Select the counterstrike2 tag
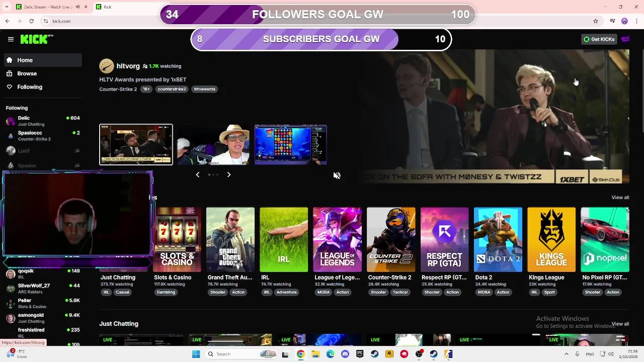Screen dimensions: 644x362 (172, 89)
